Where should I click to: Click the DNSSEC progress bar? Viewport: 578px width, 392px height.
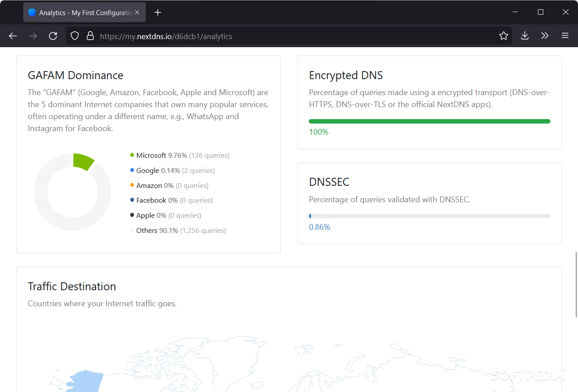coord(429,216)
